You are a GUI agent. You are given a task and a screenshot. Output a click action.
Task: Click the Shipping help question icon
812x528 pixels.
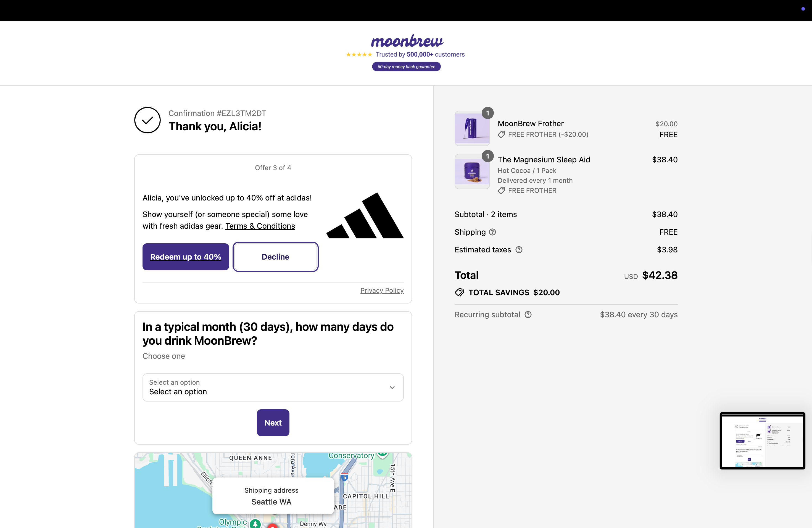coord(492,232)
